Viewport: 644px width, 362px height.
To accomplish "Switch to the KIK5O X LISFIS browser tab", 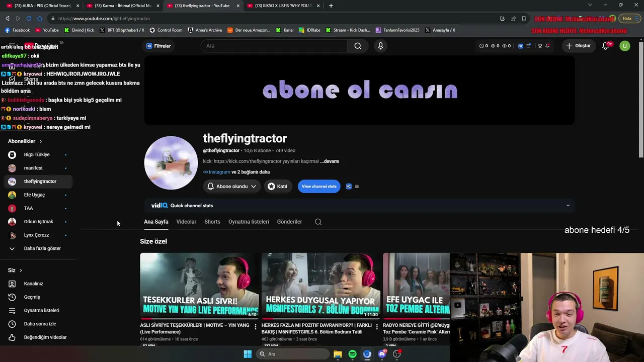I will pos(284,6).
